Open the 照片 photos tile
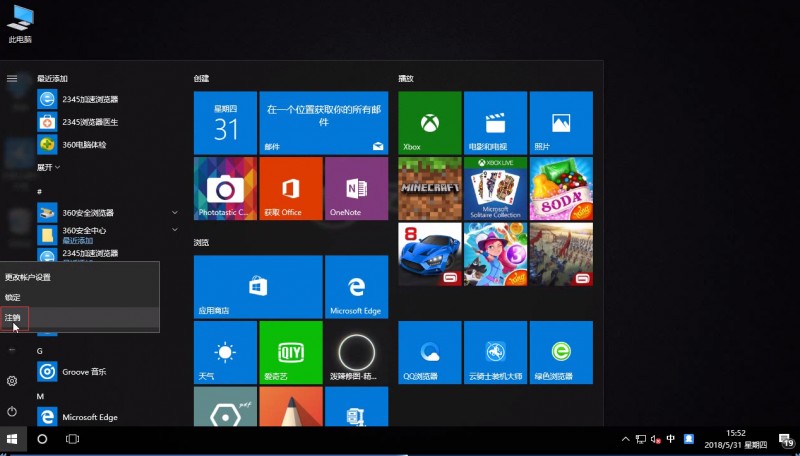The height and width of the screenshot is (456, 800). coord(561,123)
